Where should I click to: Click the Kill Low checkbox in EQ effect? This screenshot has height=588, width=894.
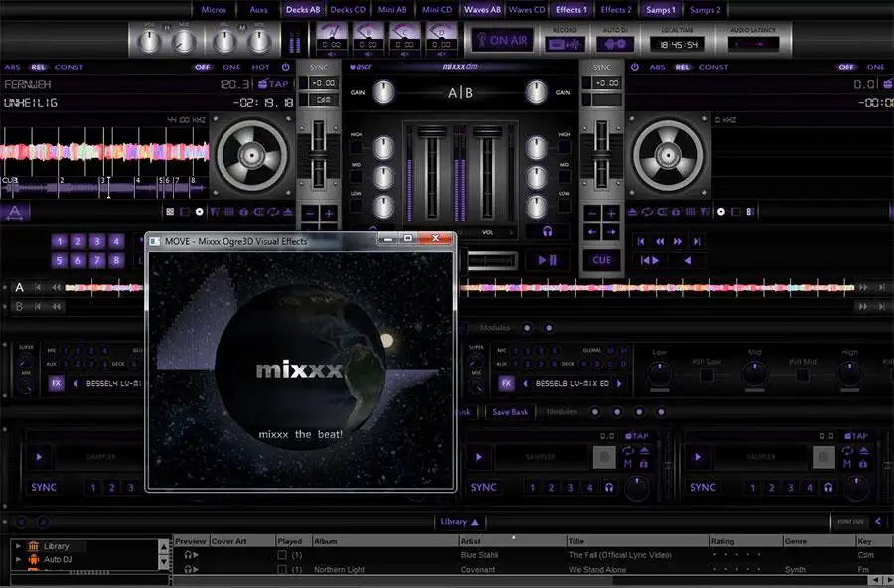[x=706, y=375]
